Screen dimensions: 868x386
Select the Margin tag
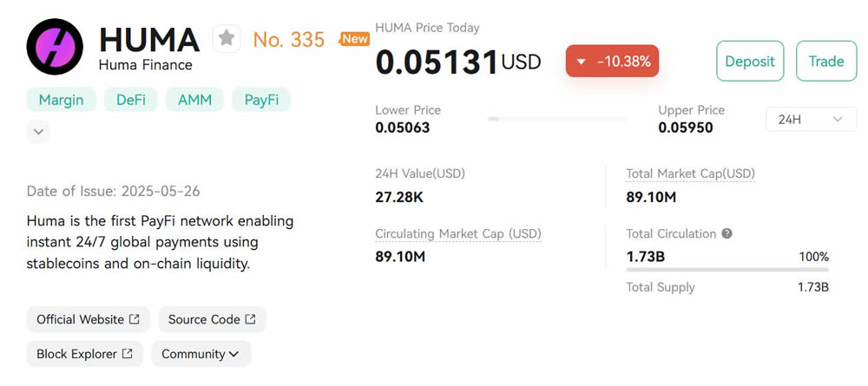pos(61,100)
